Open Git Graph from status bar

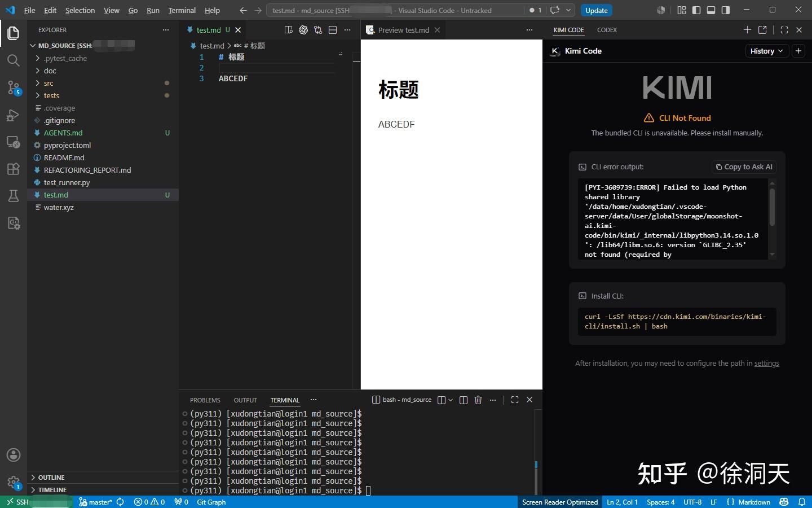pos(211,502)
